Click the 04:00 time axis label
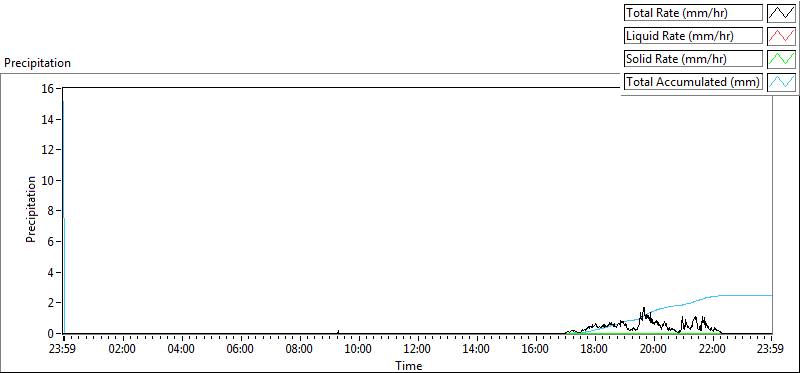 point(182,350)
